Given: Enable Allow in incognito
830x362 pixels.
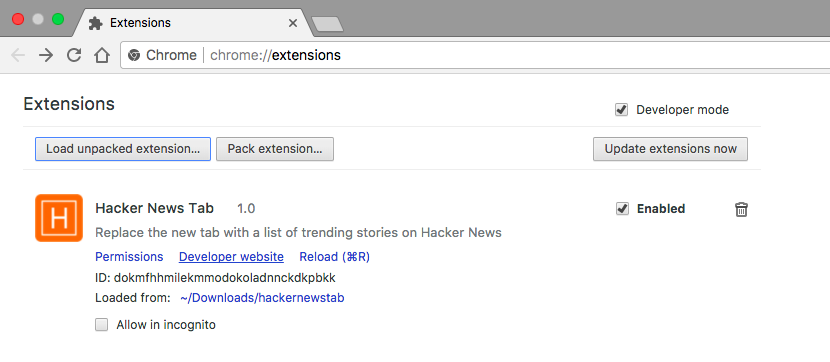Looking at the screenshot, I should click(x=102, y=324).
